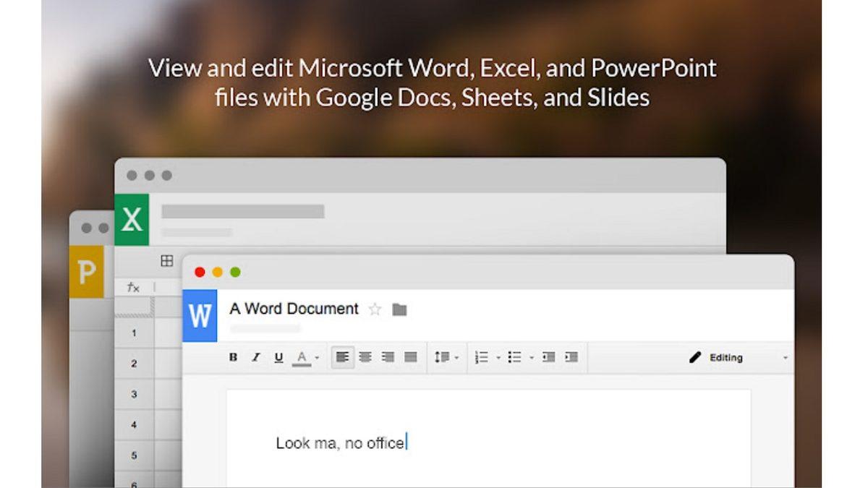Apply a numbered list
This screenshot has height=488, width=868.
[x=483, y=356]
